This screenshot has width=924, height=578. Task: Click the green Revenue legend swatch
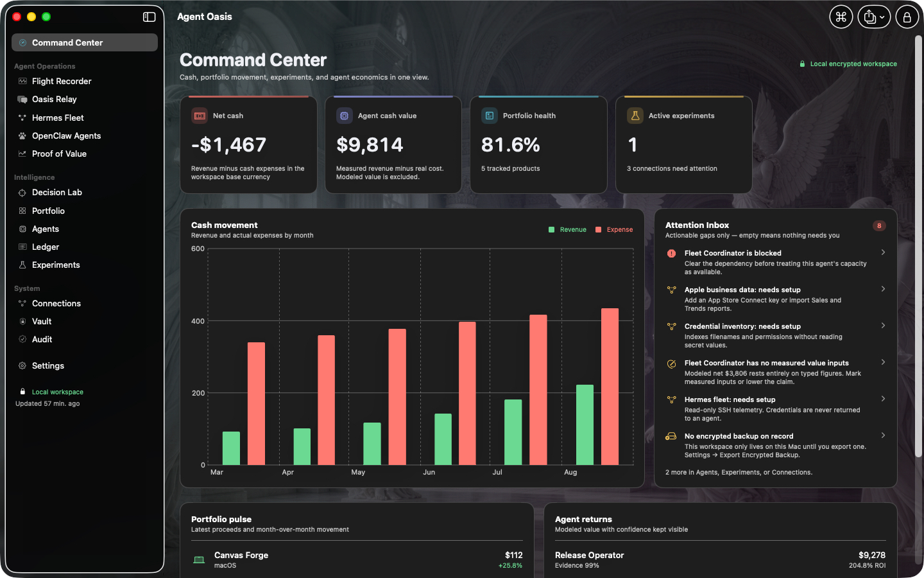(552, 230)
